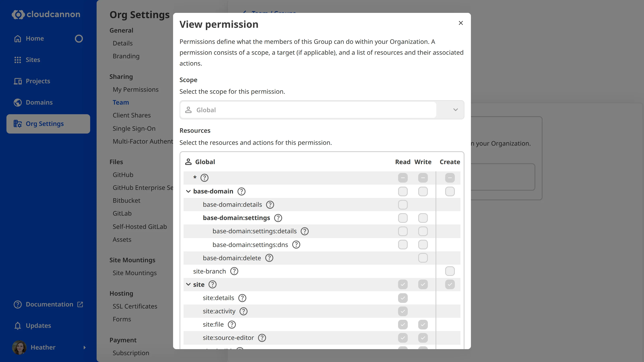Click the help icon next to site:details
This screenshot has height=362, width=644.
(x=242, y=298)
